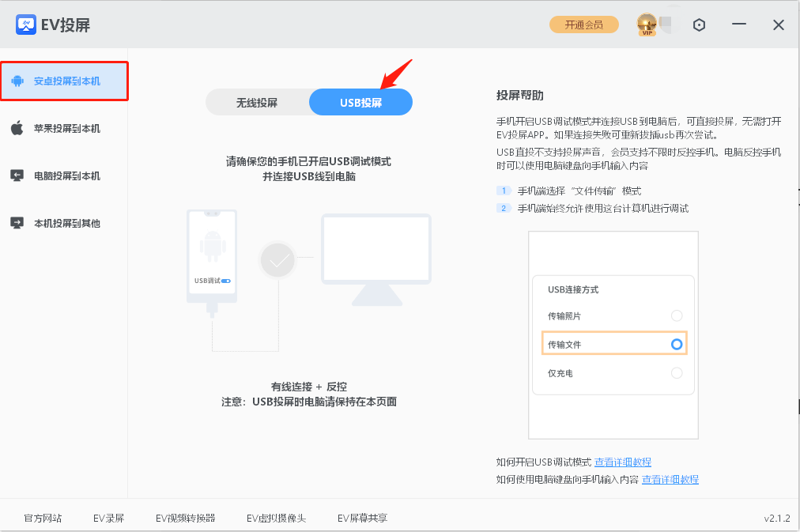The width and height of the screenshot is (800, 532).
Task: Switch to the USB投屏 tab
Action: tap(360, 101)
